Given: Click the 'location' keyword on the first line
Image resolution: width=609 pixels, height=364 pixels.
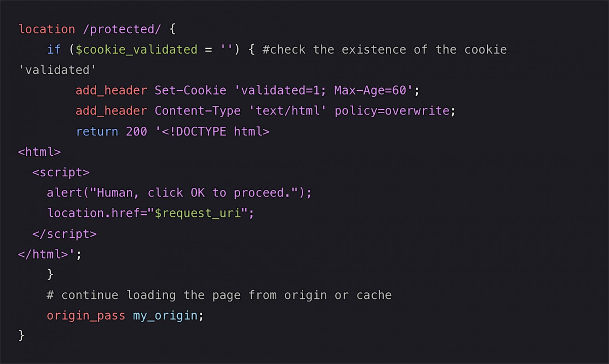Looking at the screenshot, I should point(46,29).
